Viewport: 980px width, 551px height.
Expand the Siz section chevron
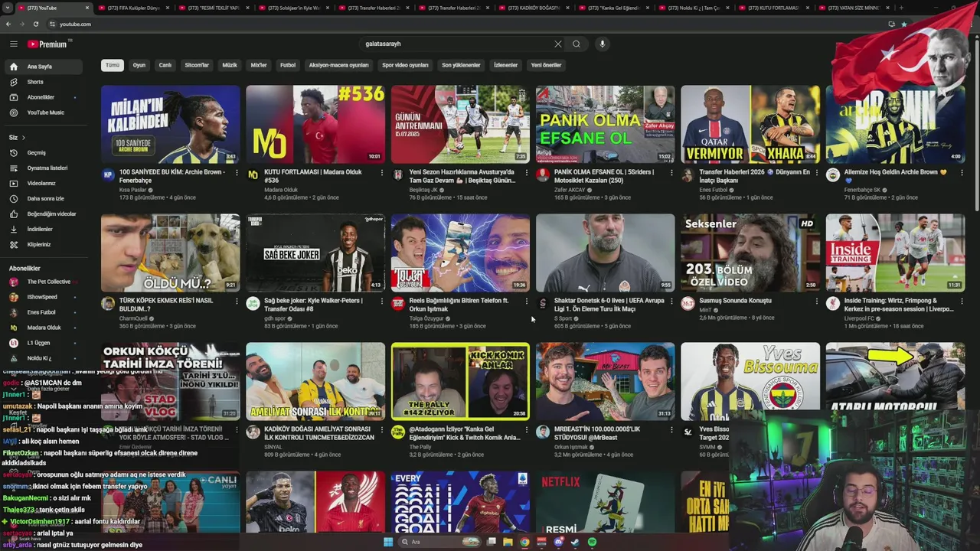(x=23, y=138)
